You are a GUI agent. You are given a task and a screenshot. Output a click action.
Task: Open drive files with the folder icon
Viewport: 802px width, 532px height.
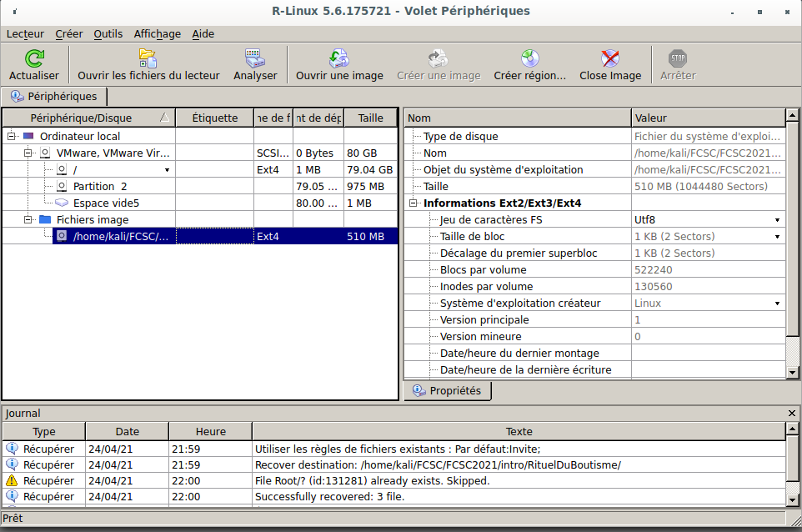point(148,58)
